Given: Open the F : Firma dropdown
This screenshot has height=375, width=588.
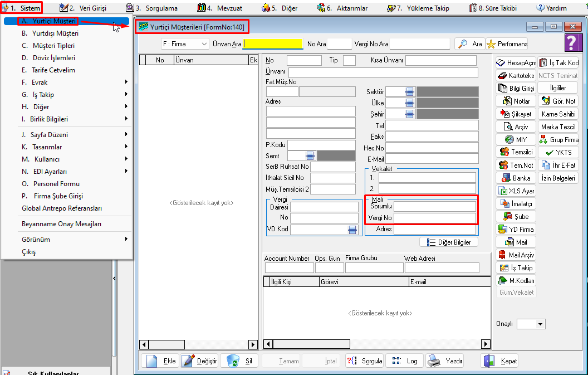Looking at the screenshot, I should tap(185, 44).
